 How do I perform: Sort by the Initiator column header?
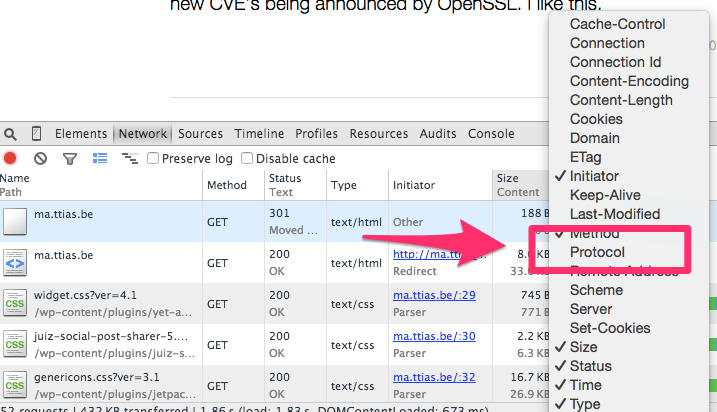click(x=440, y=185)
